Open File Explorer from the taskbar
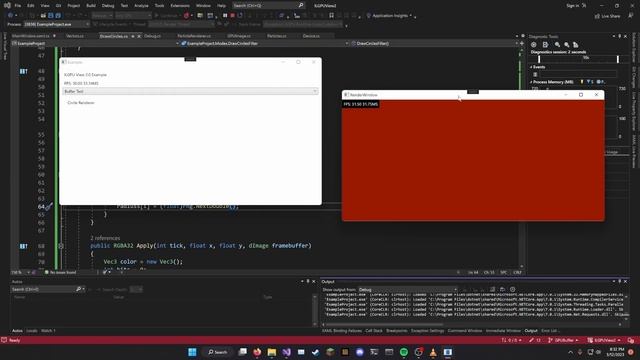This screenshot has width=640, height=360. [272, 352]
